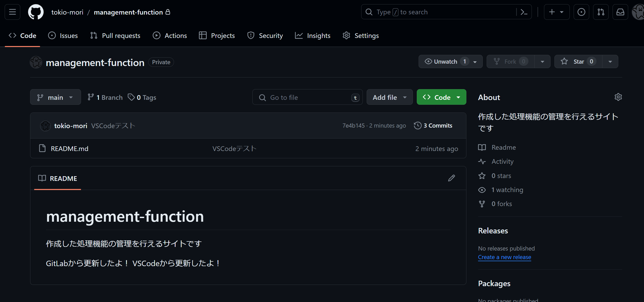Edit the README with the pencil icon
Image resolution: width=644 pixels, height=302 pixels.
(451, 178)
